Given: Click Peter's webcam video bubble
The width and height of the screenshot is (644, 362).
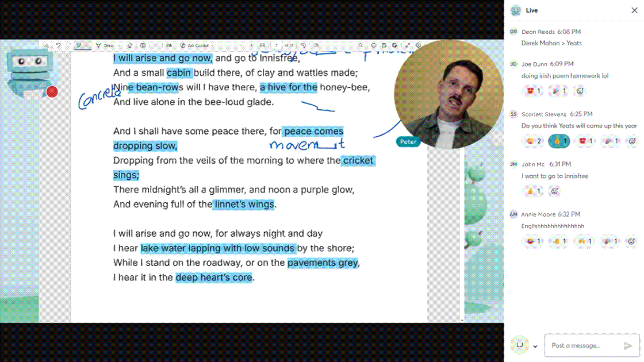Looking at the screenshot, I should (448, 94).
